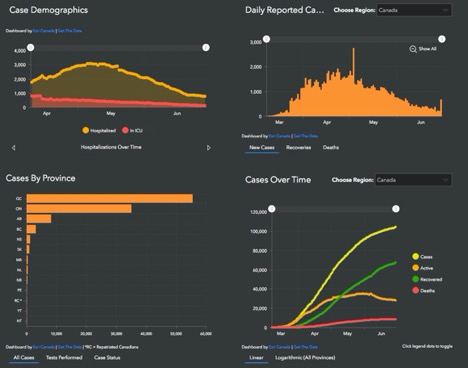This screenshot has width=468, height=368.
Task: Click the ON bar in Cases By Province
Action: coord(79,209)
